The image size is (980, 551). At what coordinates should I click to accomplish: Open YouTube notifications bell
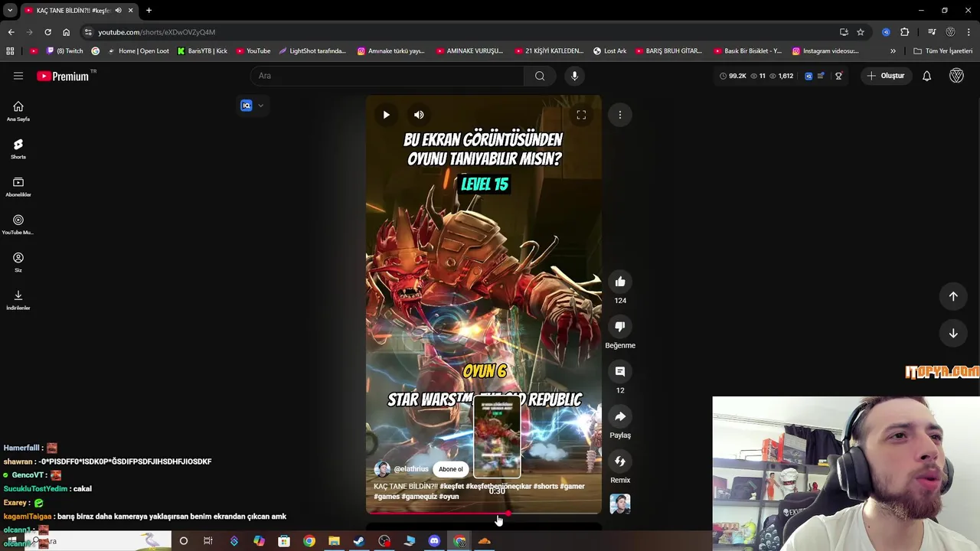pyautogui.click(x=926, y=76)
